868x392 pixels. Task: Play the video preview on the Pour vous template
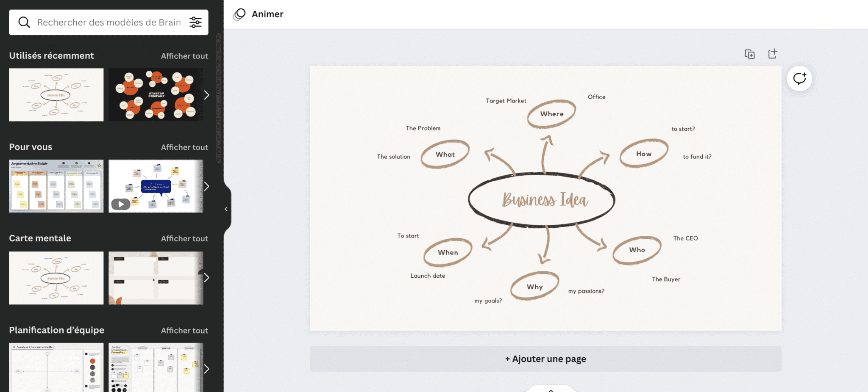[121, 204]
